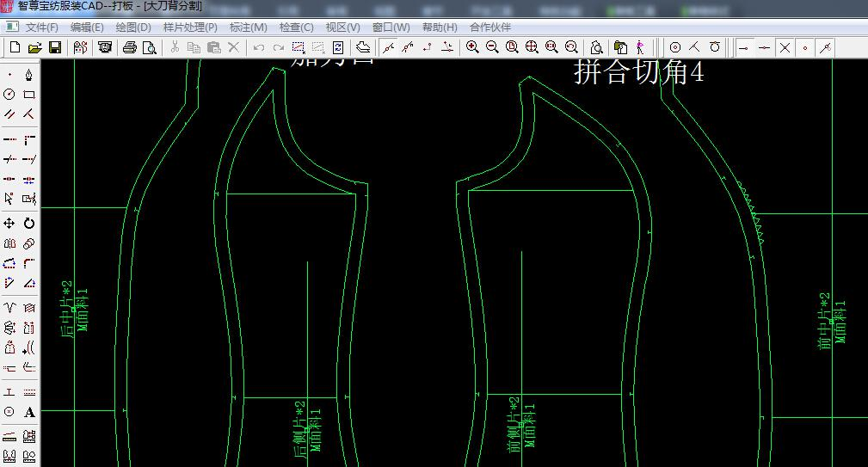
Task: Open the 窗口(W) menu
Action: pyautogui.click(x=391, y=28)
